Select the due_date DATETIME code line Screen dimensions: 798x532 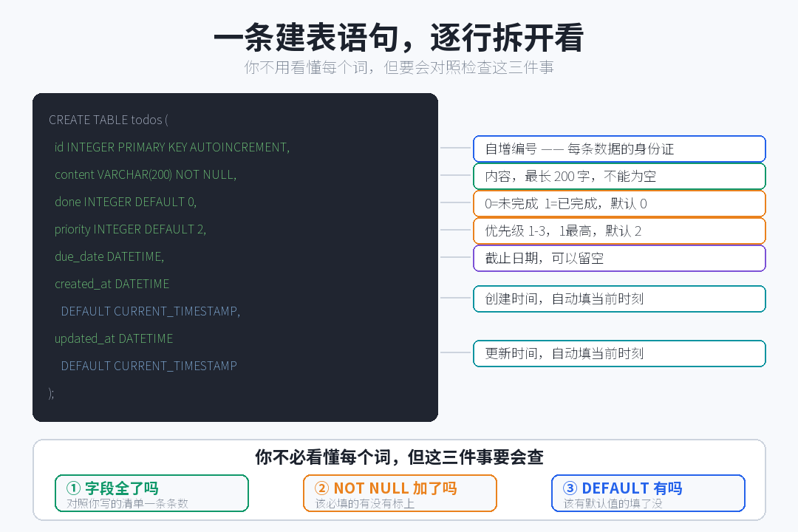[x=109, y=256]
